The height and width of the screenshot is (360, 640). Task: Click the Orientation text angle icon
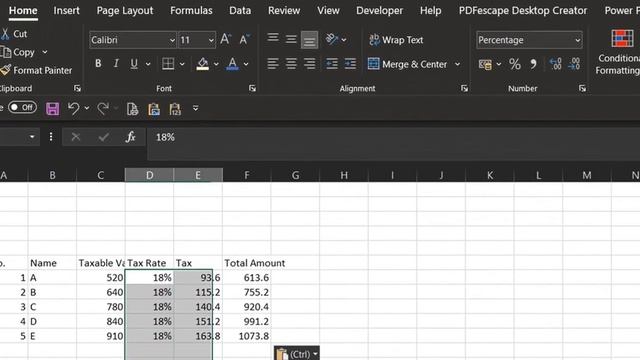tap(332, 39)
